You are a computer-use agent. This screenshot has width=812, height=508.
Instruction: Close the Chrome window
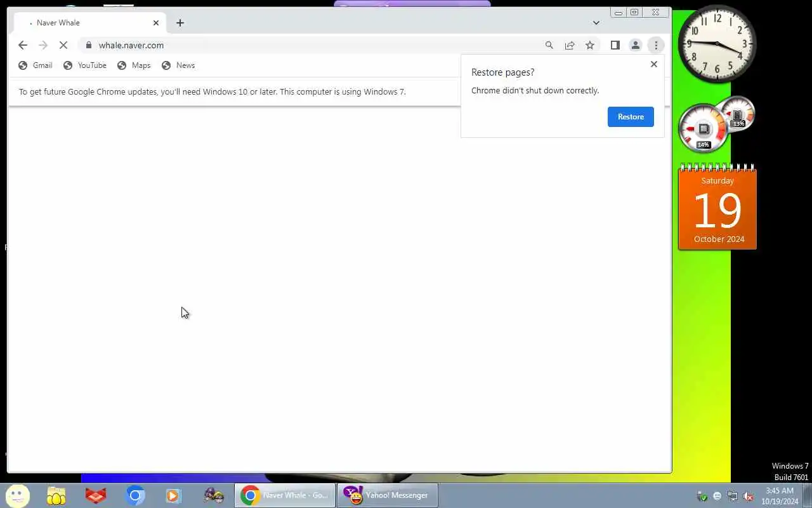656,12
